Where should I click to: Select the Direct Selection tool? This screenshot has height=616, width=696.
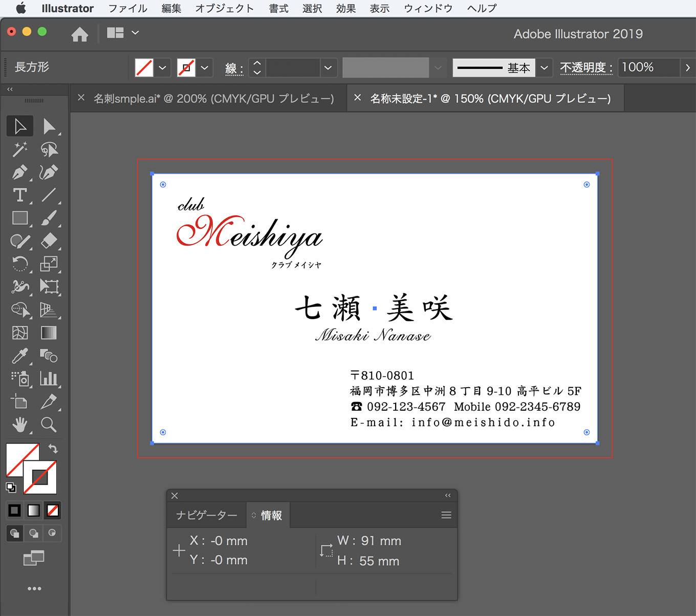(49, 126)
